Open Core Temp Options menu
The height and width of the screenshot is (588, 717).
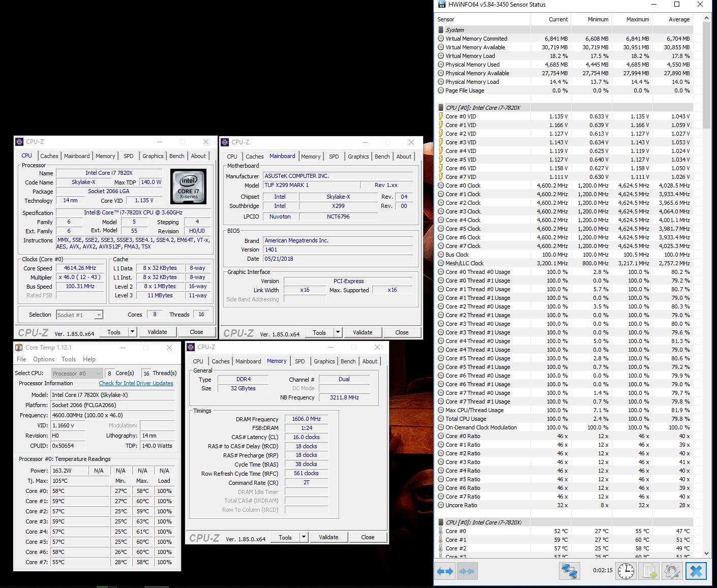[44, 359]
